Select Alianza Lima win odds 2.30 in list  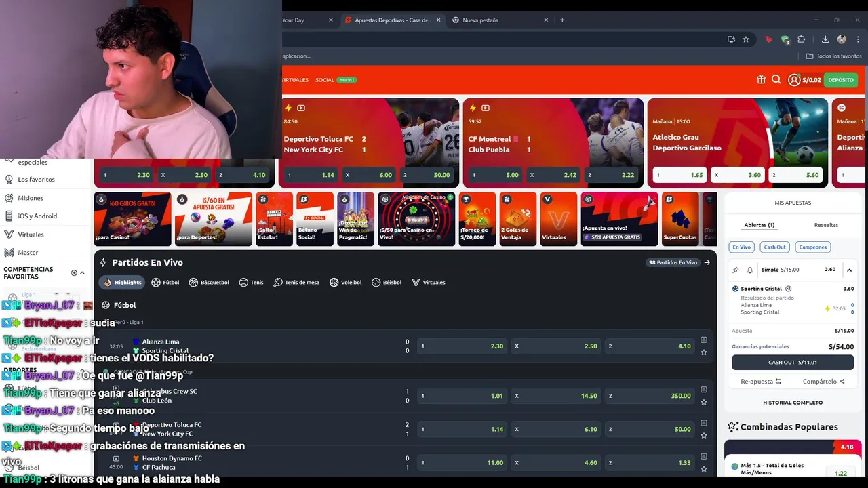coord(462,346)
